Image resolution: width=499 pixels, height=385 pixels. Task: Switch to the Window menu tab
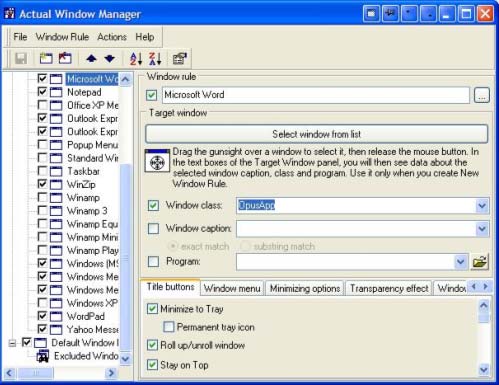[x=232, y=288]
